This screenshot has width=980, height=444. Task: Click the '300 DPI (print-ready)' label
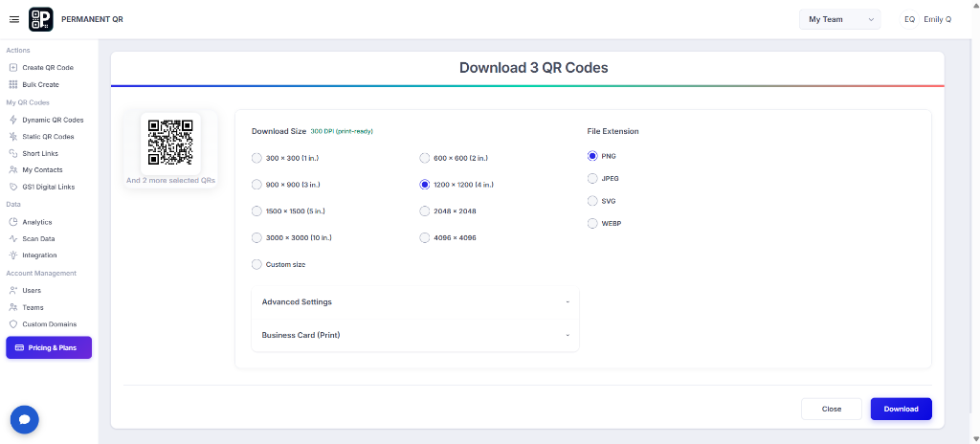pos(342,131)
